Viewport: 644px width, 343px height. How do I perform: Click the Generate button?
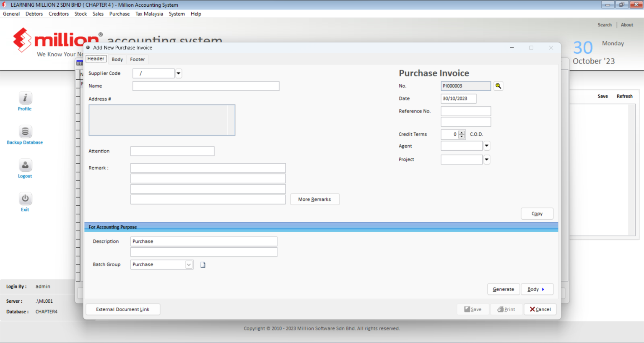[503, 289]
